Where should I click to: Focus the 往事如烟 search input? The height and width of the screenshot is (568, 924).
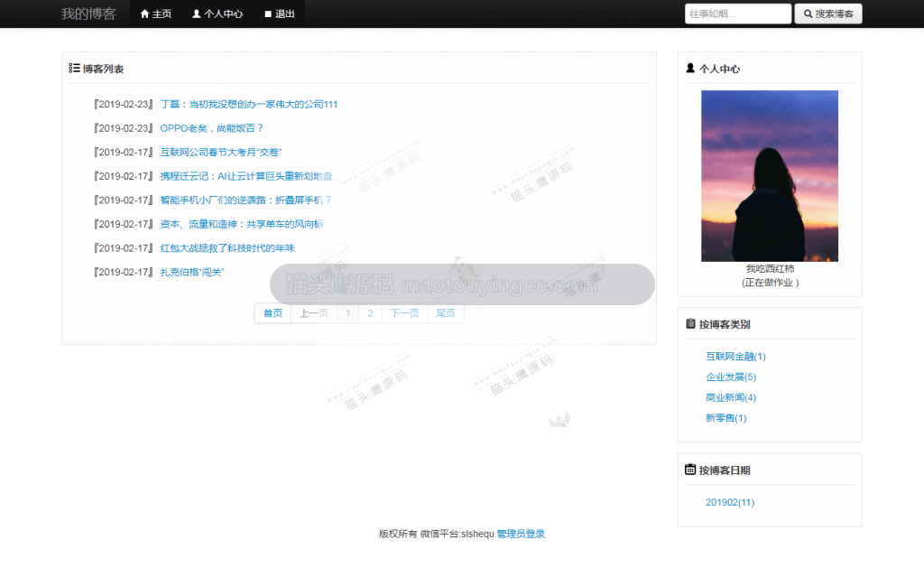pos(738,14)
